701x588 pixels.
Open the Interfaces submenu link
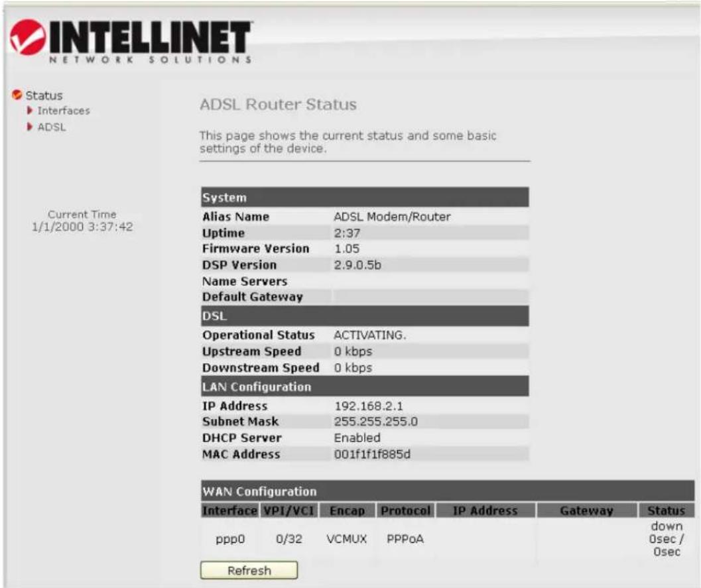pos(64,110)
